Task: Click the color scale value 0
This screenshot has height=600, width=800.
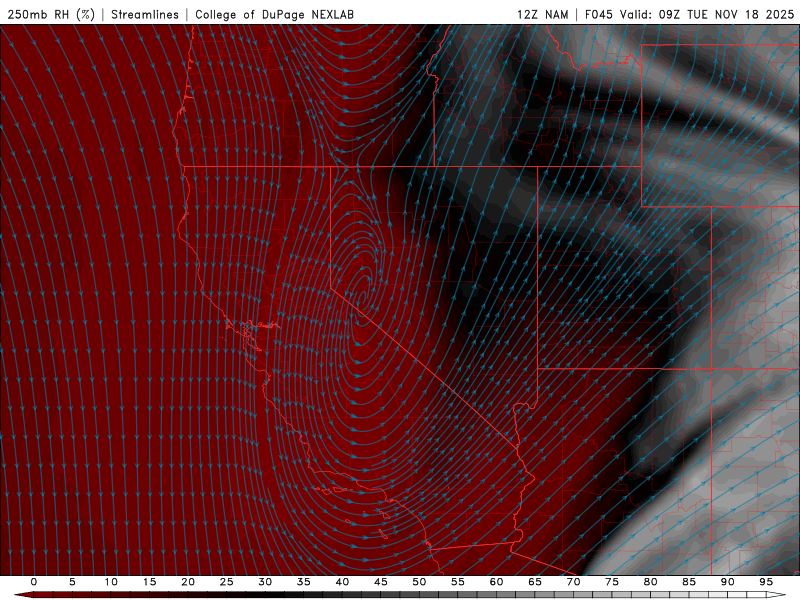Action: [x=34, y=582]
